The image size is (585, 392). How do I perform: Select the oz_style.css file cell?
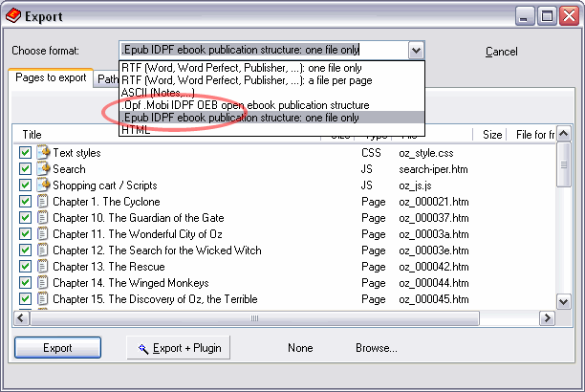click(x=426, y=153)
